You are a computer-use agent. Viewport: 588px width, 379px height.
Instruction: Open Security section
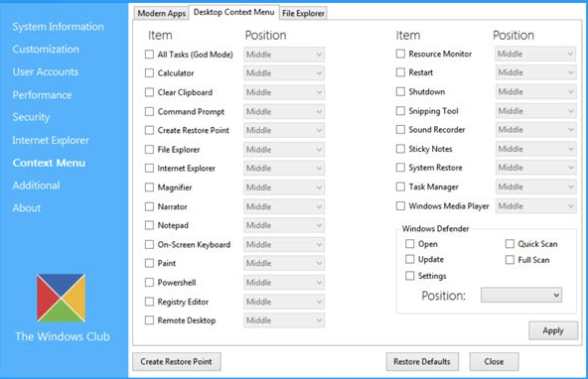tap(31, 117)
